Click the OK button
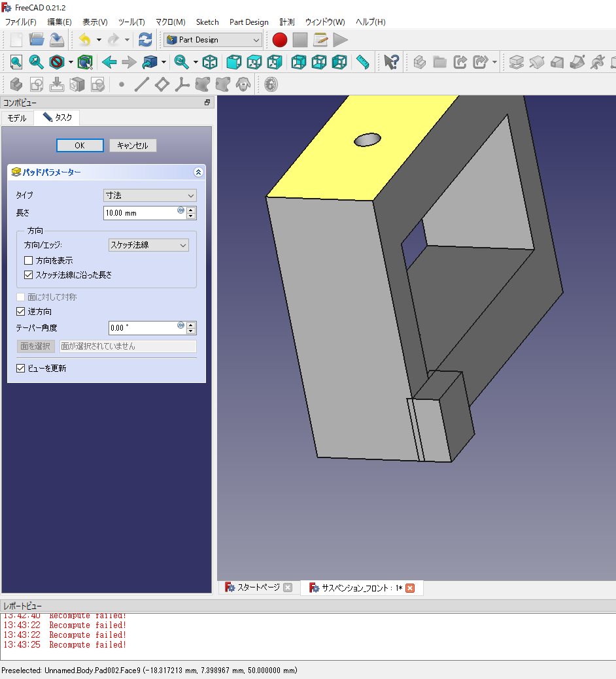Viewport: 616px width, 679px height. click(80, 145)
